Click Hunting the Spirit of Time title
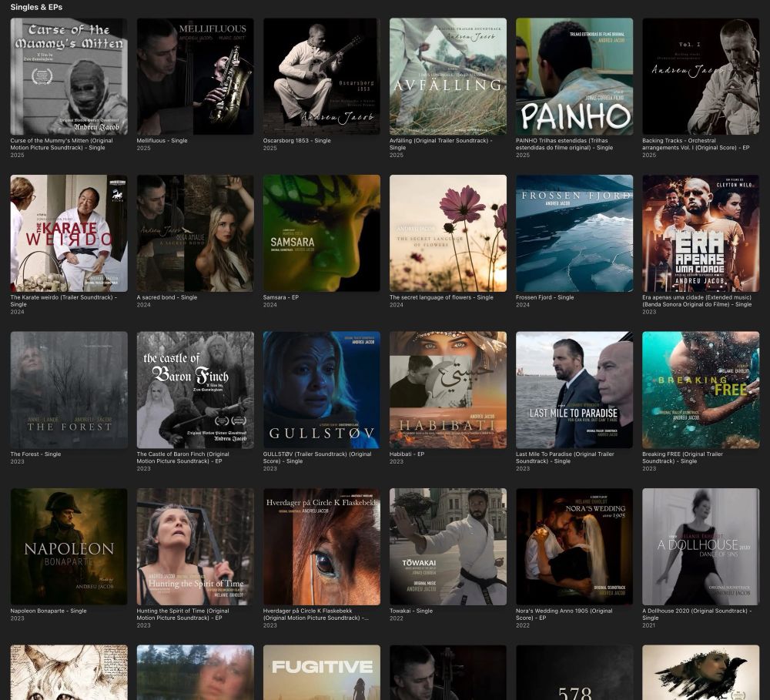The width and height of the screenshot is (770, 700). click(182, 614)
